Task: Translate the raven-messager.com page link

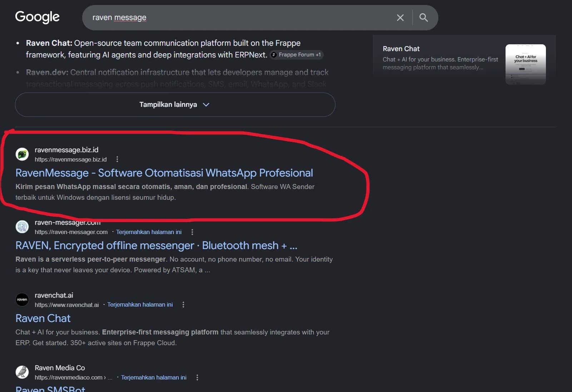Action: tap(149, 232)
